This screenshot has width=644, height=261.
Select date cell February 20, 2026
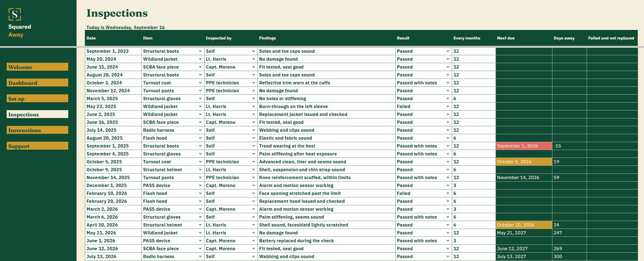(x=113, y=201)
